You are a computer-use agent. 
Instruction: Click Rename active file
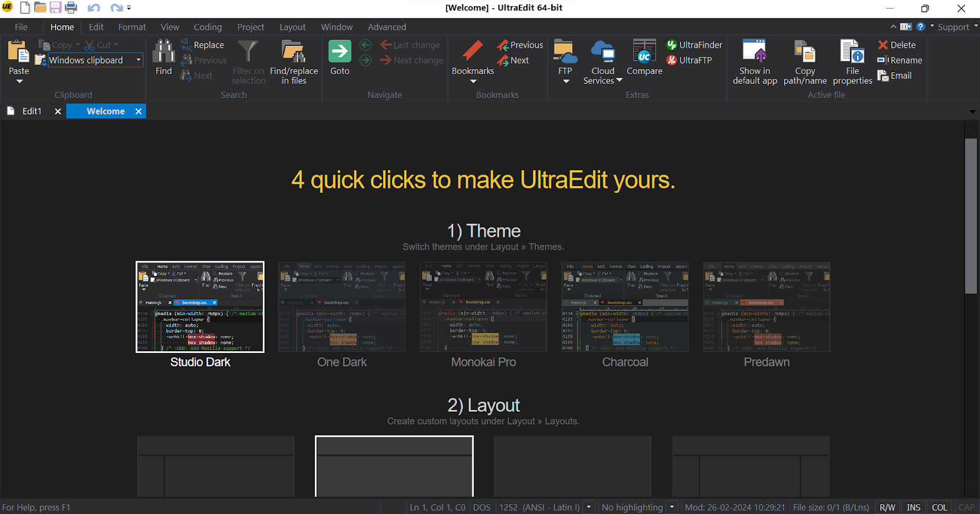900,60
